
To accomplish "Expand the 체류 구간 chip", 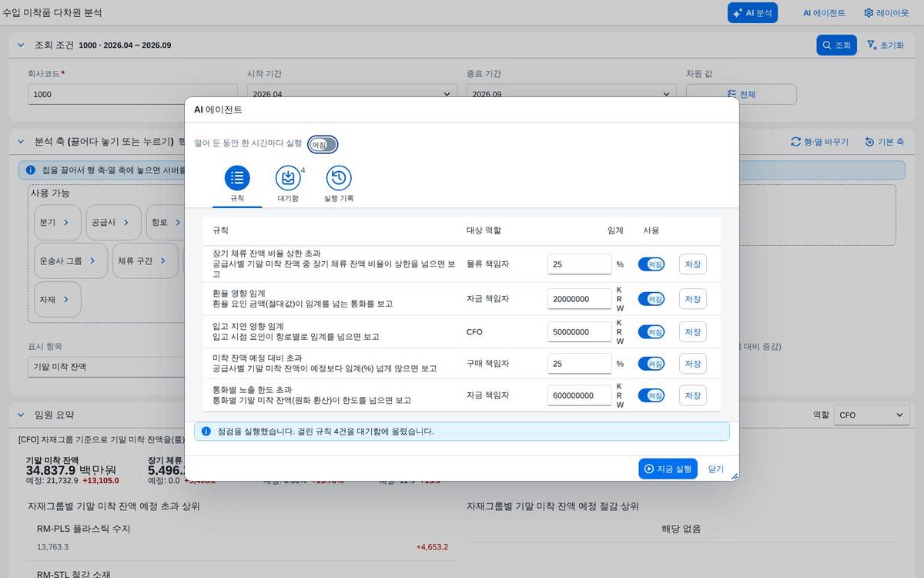I will click(146, 260).
